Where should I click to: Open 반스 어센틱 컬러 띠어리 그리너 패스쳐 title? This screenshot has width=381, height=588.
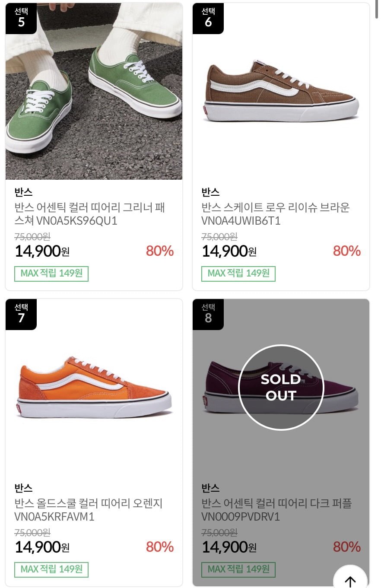tap(90, 214)
